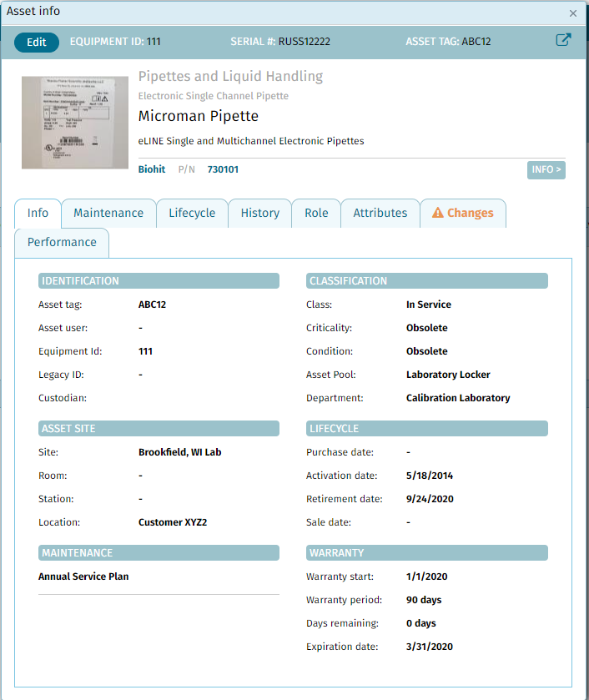Click EQUIPMENT ID: 111 in header
589x700 pixels.
tap(115, 42)
